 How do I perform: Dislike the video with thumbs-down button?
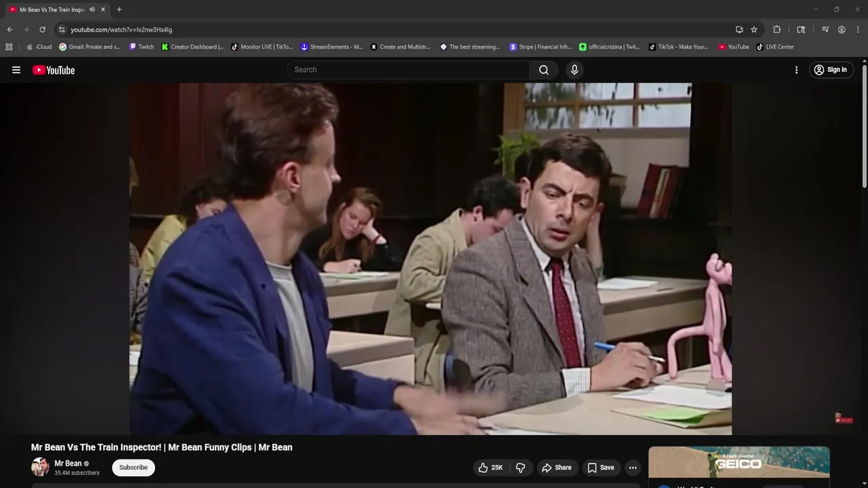point(521,468)
